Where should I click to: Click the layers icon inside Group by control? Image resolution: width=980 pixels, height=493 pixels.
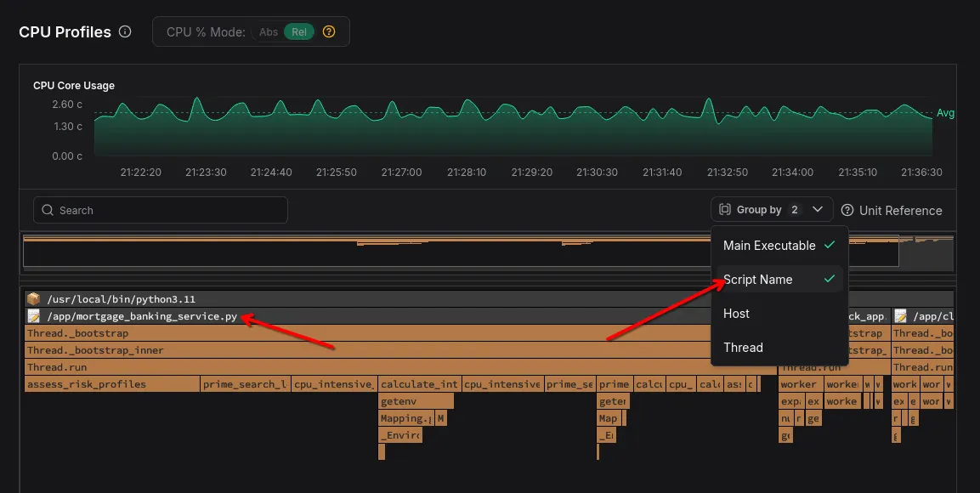tap(726, 209)
